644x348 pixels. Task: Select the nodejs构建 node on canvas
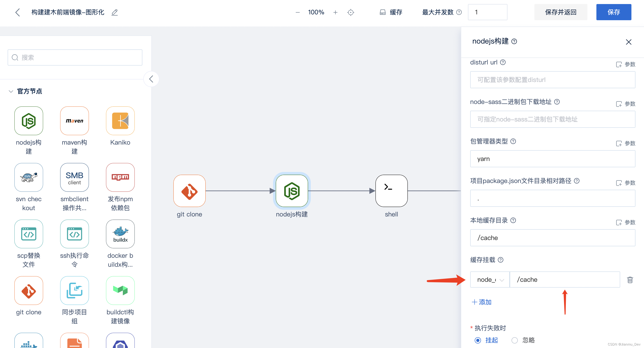292,191
